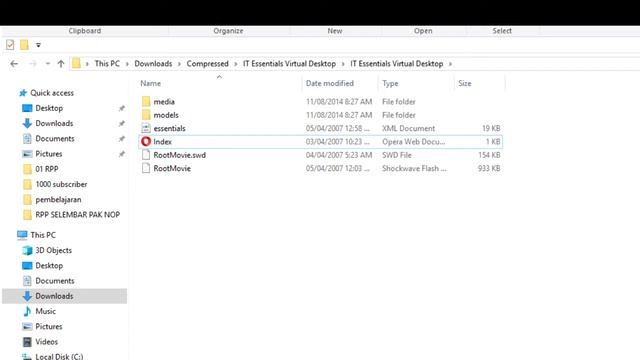This screenshot has width=640, height=360.
Task: Sort by the Name column header
Action: [x=151, y=83]
